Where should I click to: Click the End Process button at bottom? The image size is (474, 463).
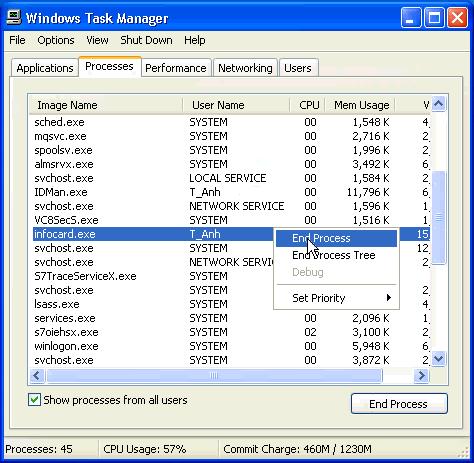coord(399,404)
